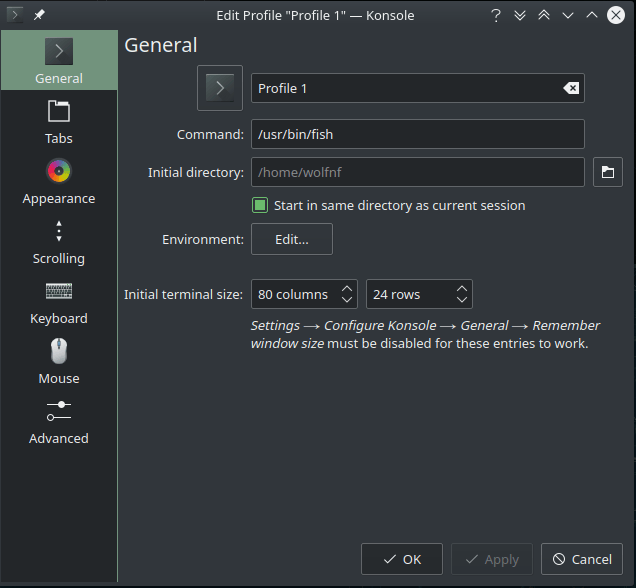Open the Scrolling settings page

coord(59,242)
